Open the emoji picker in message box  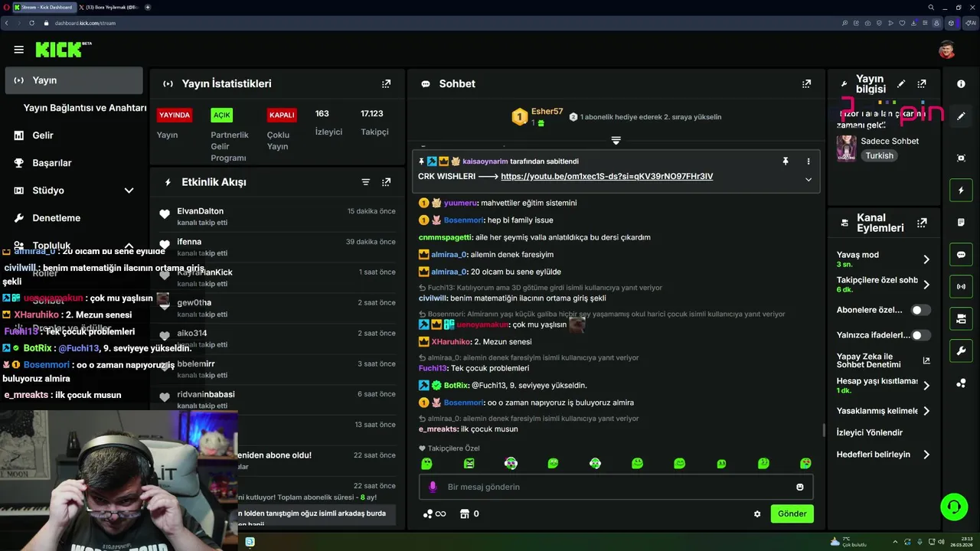pyautogui.click(x=800, y=487)
